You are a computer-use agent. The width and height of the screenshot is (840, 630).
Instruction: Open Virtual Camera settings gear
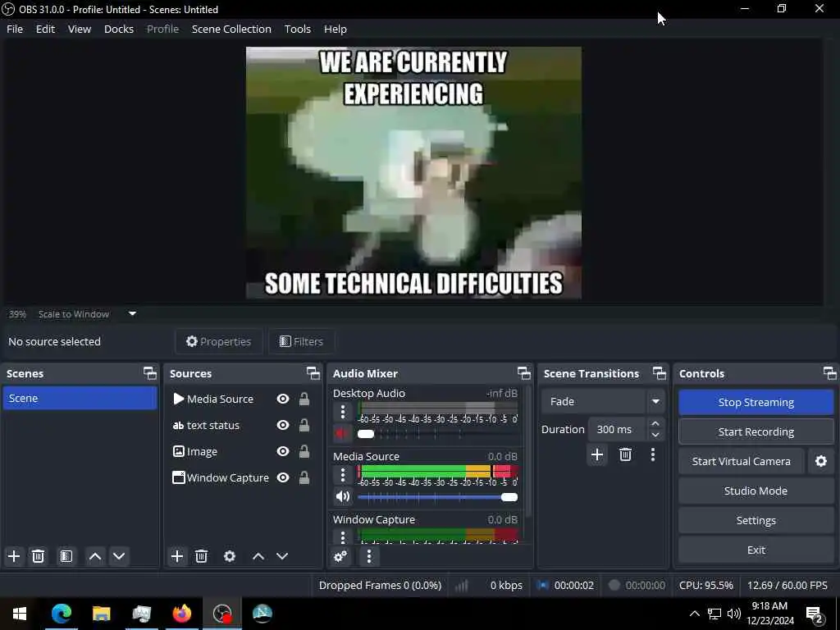coord(820,461)
